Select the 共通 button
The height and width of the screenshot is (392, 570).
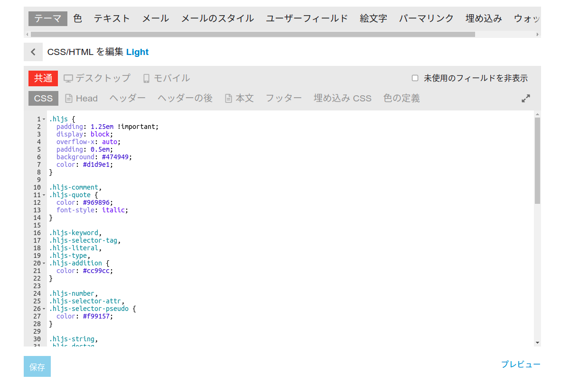(43, 78)
